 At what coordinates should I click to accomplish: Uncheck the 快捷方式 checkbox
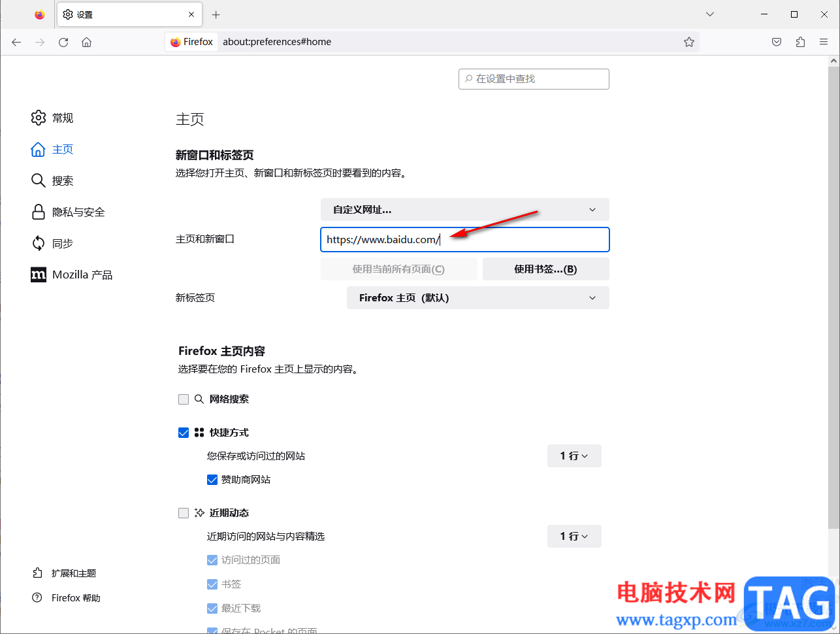point(184,433)
